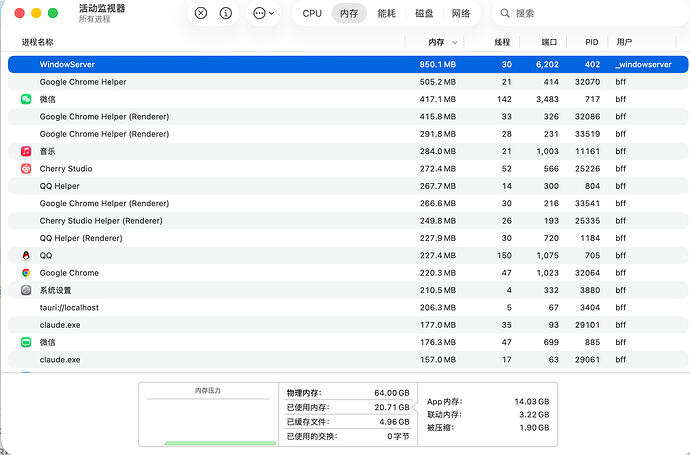The width and height of the screenshot is (690, 455).
Task: Click 物理内存 64.00 GB entry
Action: click(348, 393)
